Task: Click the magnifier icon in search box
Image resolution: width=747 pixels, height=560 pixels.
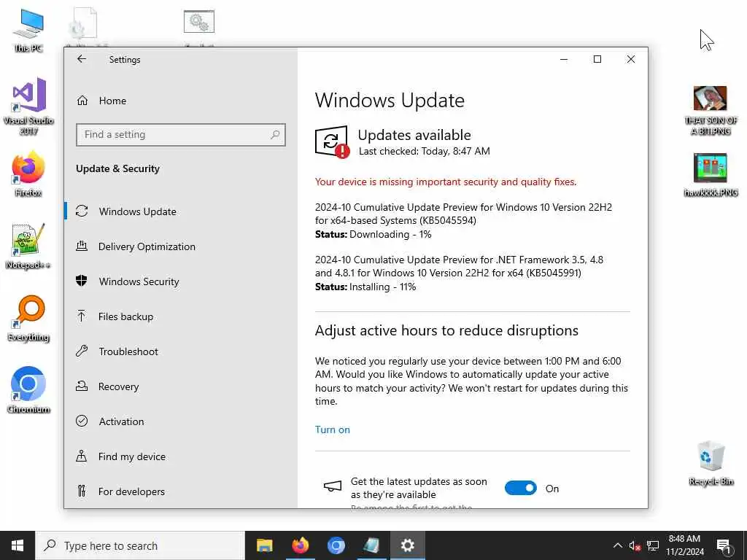Action: pos(275,135)
